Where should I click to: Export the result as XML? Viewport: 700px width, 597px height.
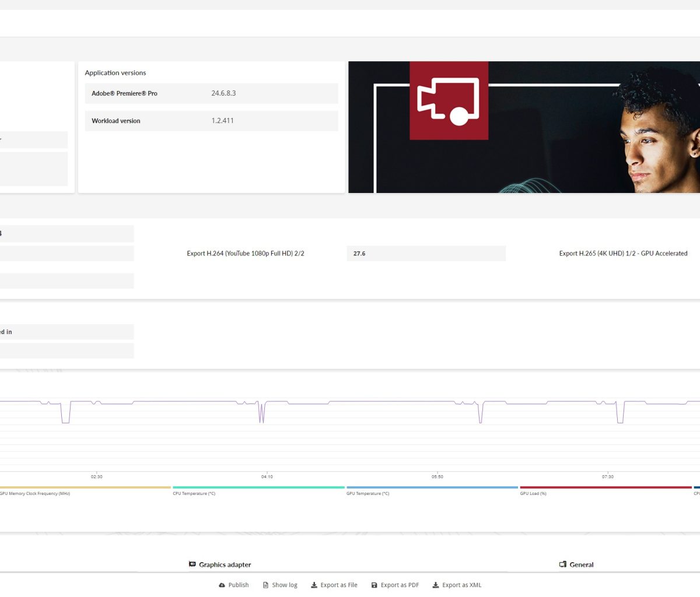[457, 585]
